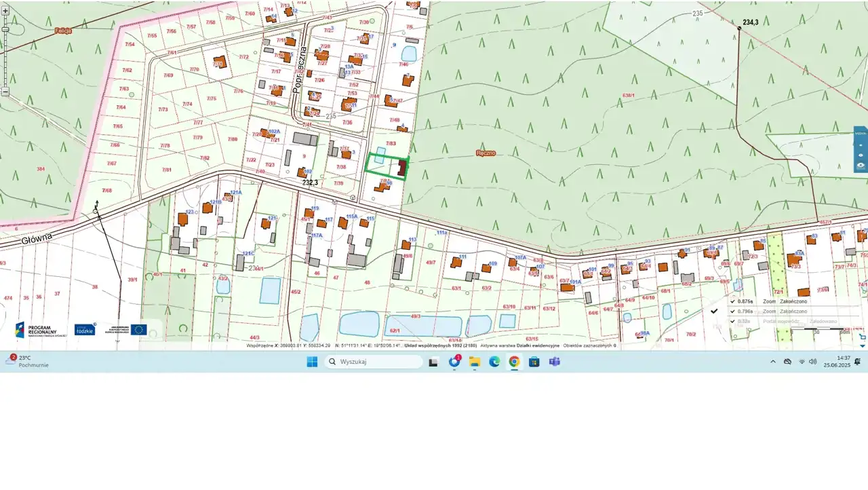The height and width of the screenshot is (490, 868).
Task: Click the Wyszukaj taskbar search box
Action: (374, 362)
